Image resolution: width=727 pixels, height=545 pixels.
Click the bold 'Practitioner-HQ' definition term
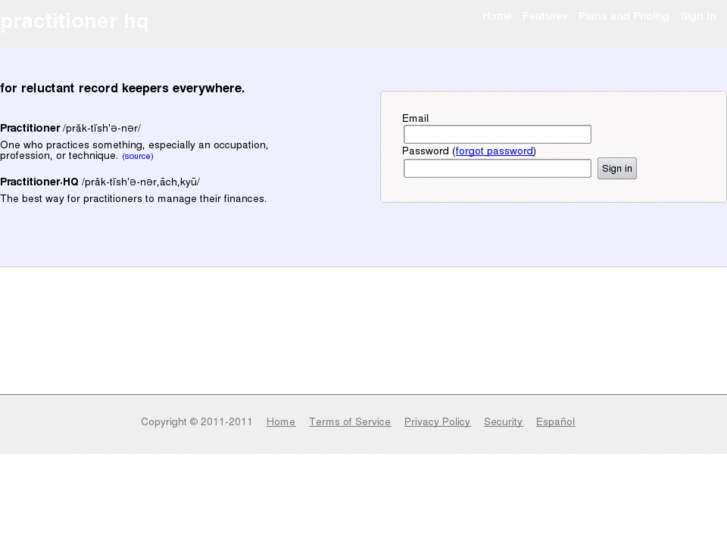pos(39,182)
